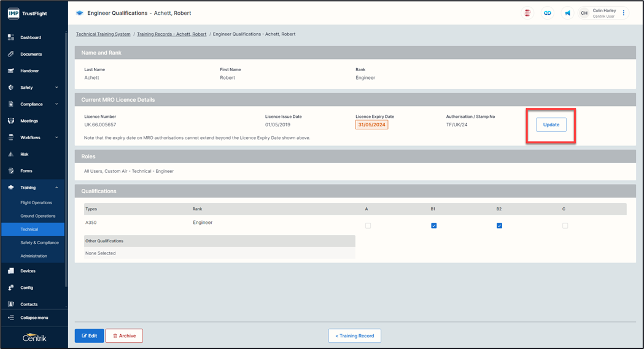Click Collapse menu at sidebar bottom
The image size is (644, 349).
click(x=34, y=318)
